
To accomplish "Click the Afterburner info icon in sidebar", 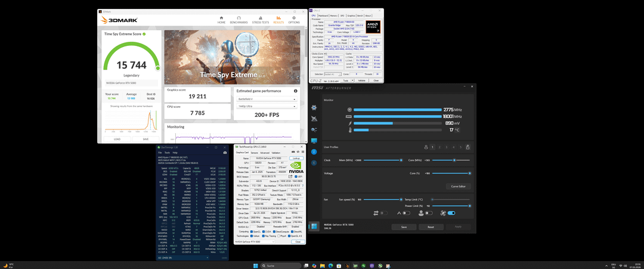I will pos(314,152).
